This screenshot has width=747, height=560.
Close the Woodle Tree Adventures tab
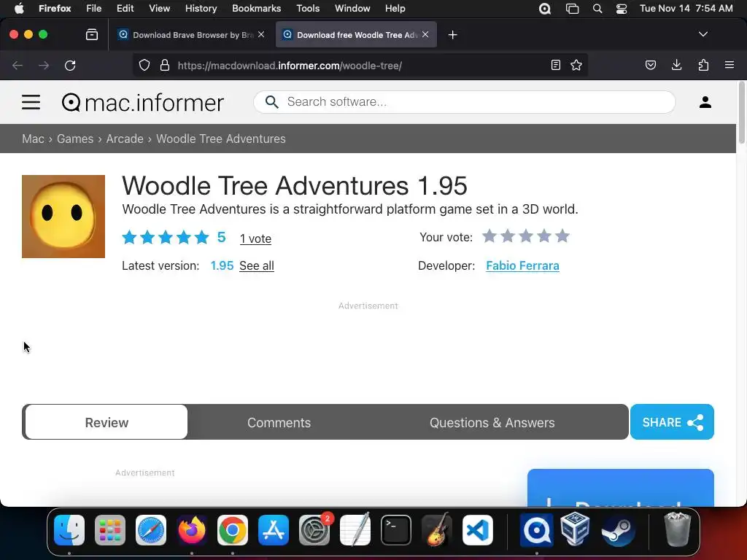click(425, 34)
